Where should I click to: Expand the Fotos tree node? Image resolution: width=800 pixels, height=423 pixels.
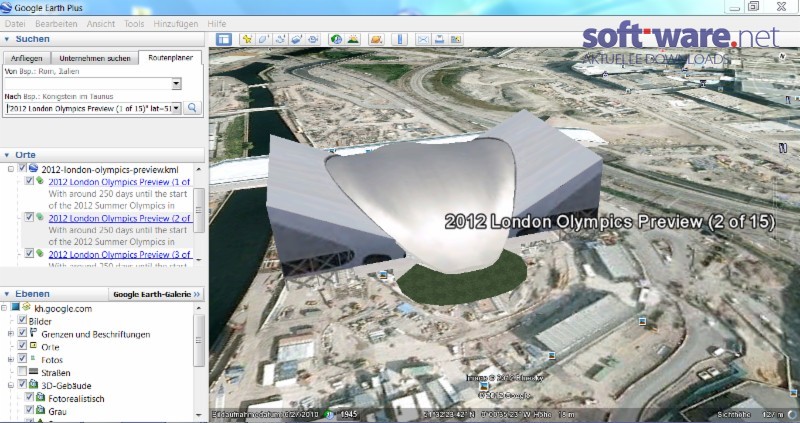point(11,359)
